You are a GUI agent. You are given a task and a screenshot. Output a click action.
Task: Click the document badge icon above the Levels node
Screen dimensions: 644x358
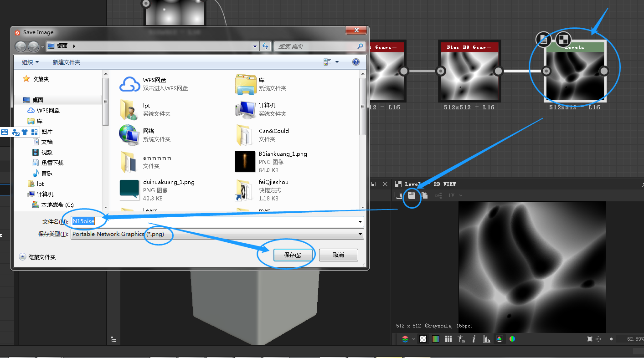pyautogui.click(x=543, y=39)
